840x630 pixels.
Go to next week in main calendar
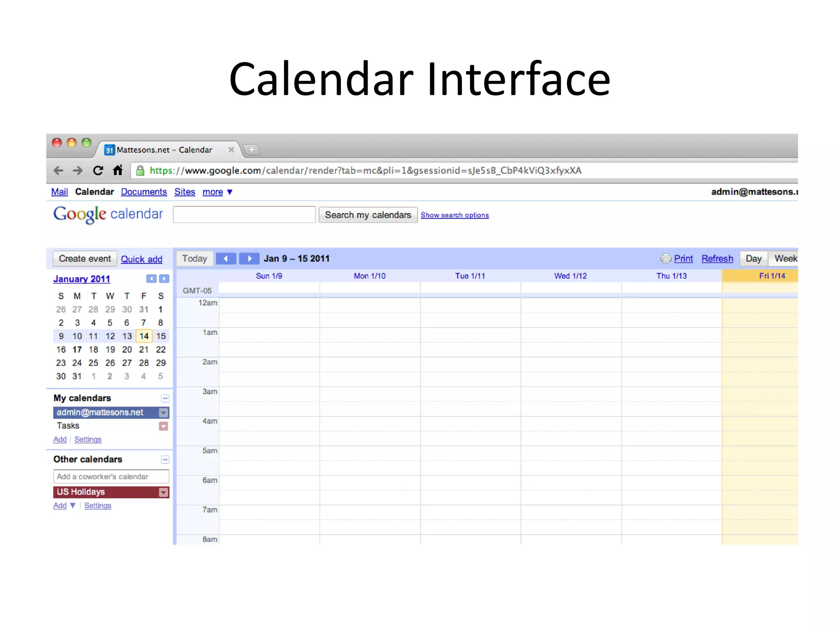click(x=249, y=258)
